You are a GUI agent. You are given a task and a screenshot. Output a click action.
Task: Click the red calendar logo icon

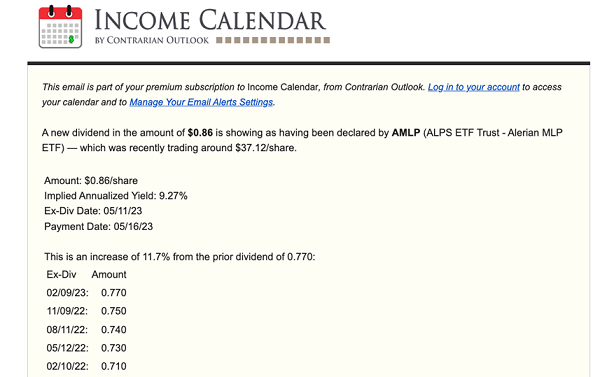(x=60, y=27)
